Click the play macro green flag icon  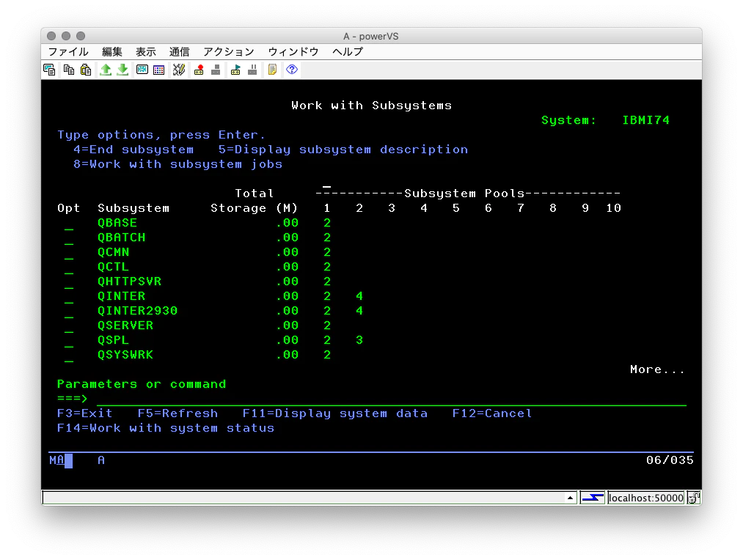coord(235,70)
